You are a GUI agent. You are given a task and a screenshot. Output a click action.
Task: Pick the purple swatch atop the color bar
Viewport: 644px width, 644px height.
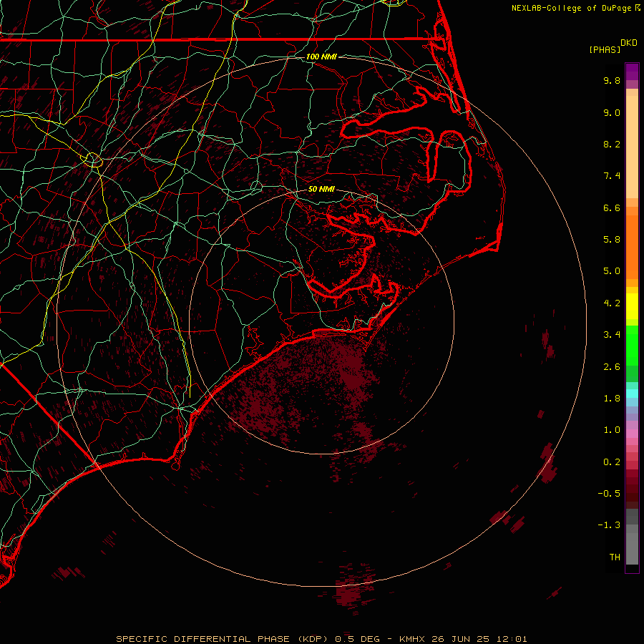coord(632,72)
